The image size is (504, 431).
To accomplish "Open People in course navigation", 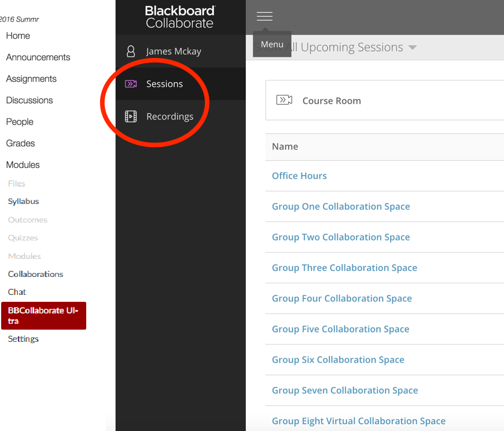I will pos(20,122).
